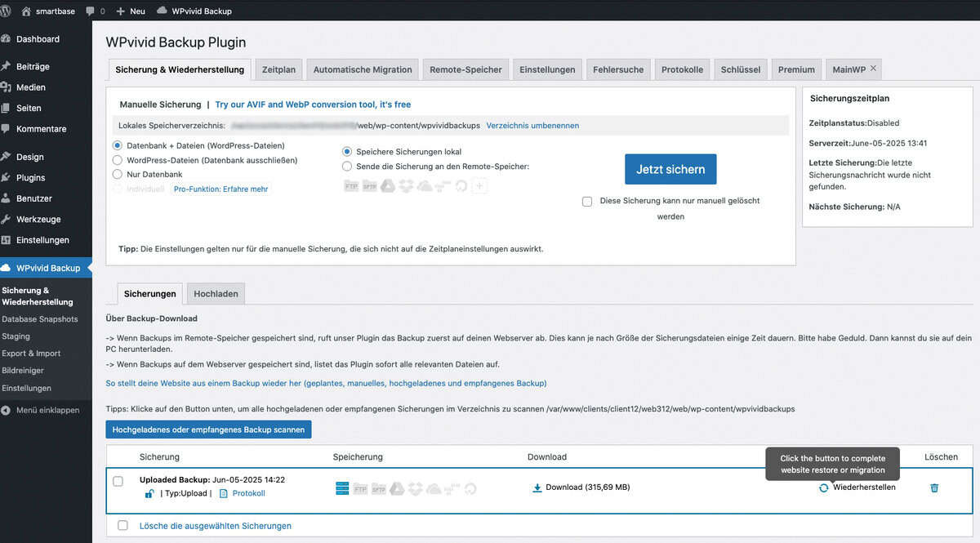The width and height of the screenshot is (980, 543).
Task: Click the FTP icon in Uploaded Backup row
Action: pos(360,488)
